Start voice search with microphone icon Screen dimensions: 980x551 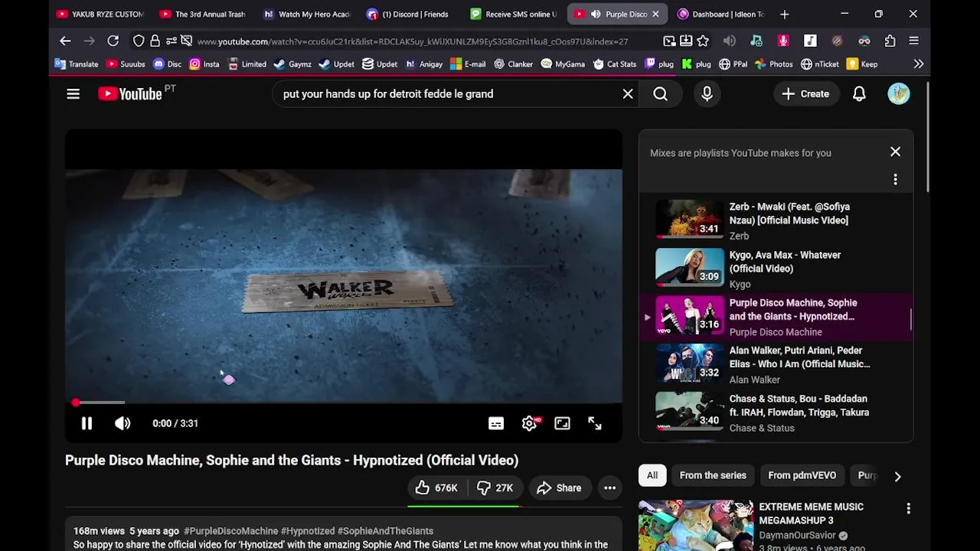tap(707, 94)
